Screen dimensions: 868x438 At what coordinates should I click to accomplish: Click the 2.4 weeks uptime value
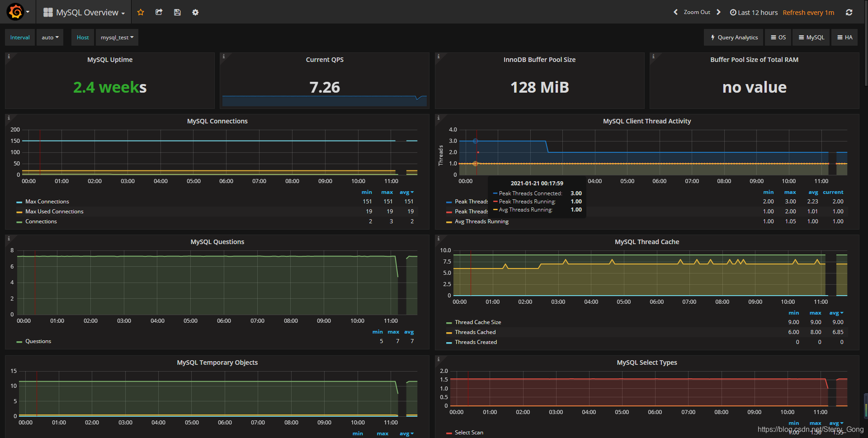[110, 87]
